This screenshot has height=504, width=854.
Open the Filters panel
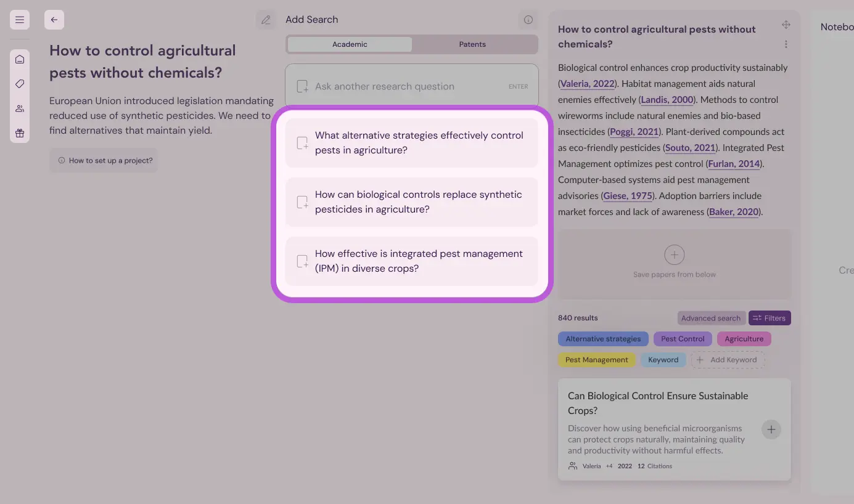click(x=770, y=317)
